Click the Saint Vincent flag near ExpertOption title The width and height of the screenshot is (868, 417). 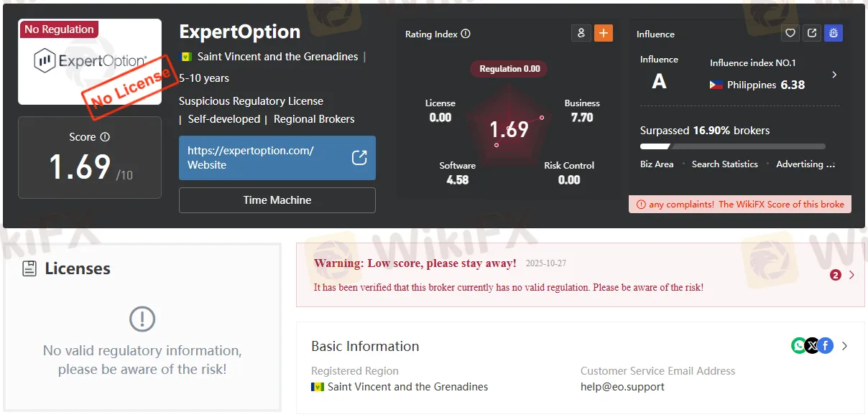(185, 57)
